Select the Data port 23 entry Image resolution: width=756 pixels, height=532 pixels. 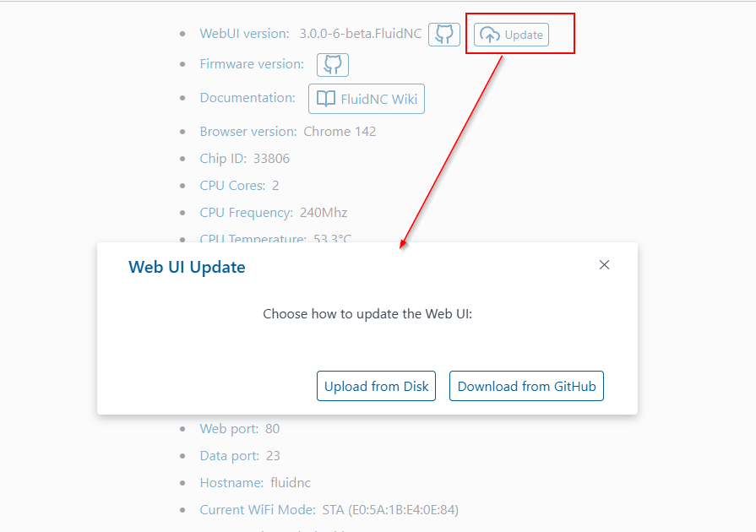tap(240, 455)
